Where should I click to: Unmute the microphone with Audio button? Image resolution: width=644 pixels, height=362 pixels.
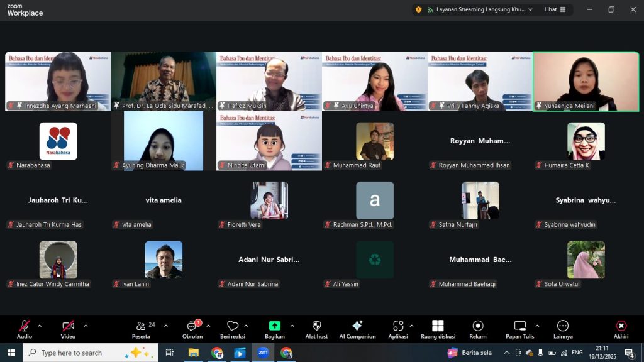click(25, 328)
